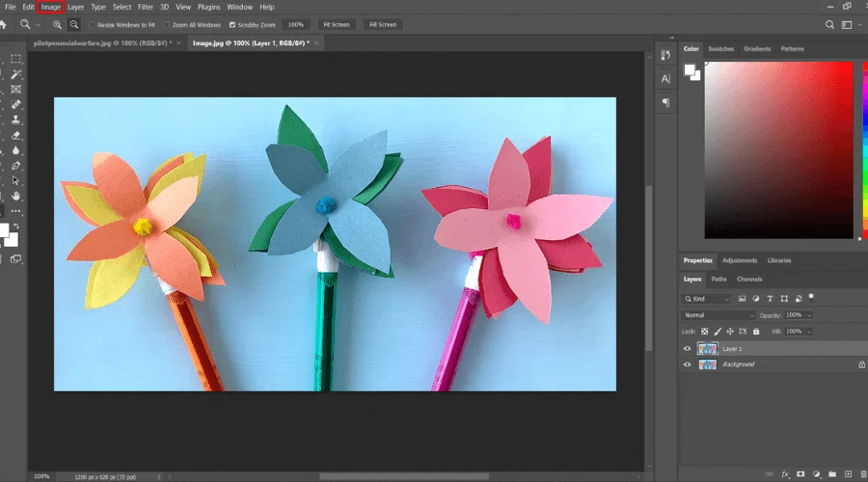Click the foreground color swatch in Color panel
The height and width of the screenshot is (482, 868).
point(690,69)
